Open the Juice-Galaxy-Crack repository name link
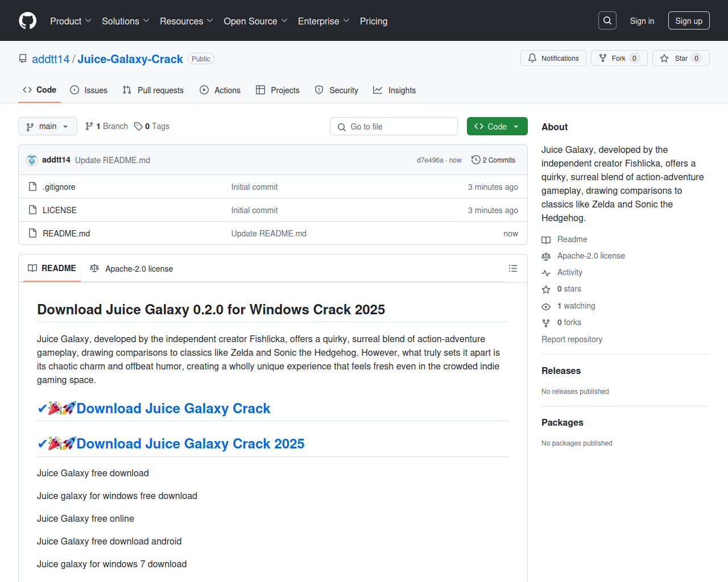The width and height of the screenshot is (728, 582). pyautogui.click(x=130, y=59)
